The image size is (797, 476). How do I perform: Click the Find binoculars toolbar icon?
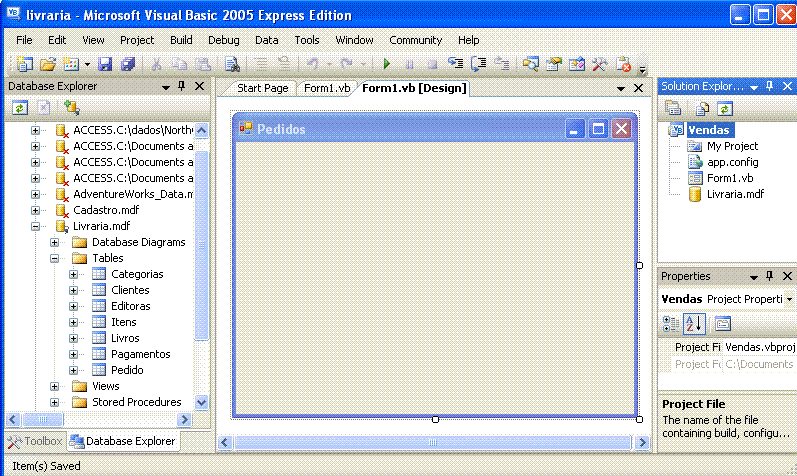pyautogui.click(x=232, y=64)
